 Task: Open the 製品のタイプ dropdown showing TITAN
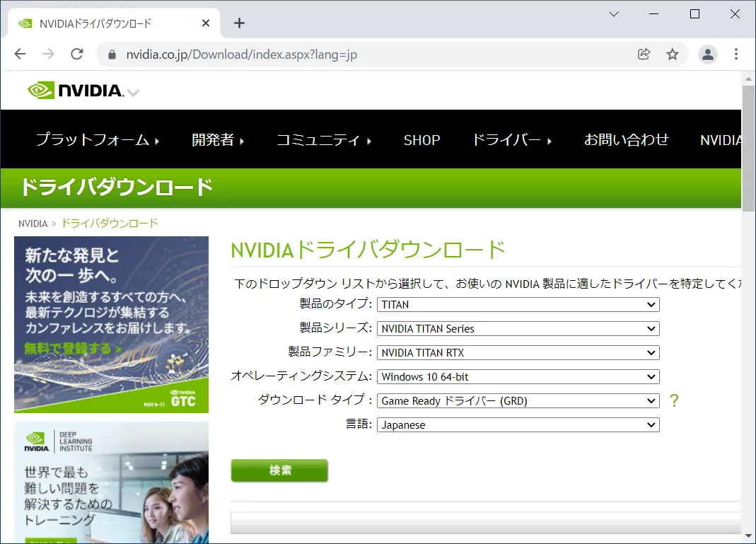click(518, 304)
